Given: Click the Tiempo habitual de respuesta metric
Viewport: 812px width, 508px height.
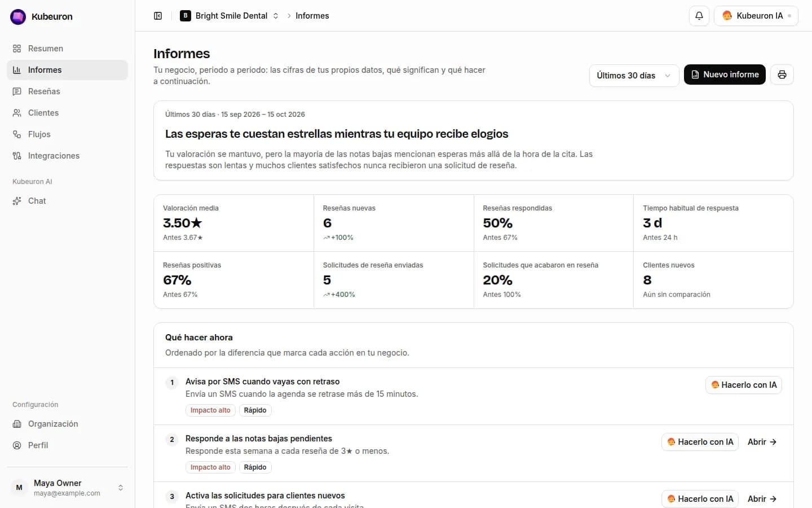Looking at the screenshot, I should coord(713,223).
